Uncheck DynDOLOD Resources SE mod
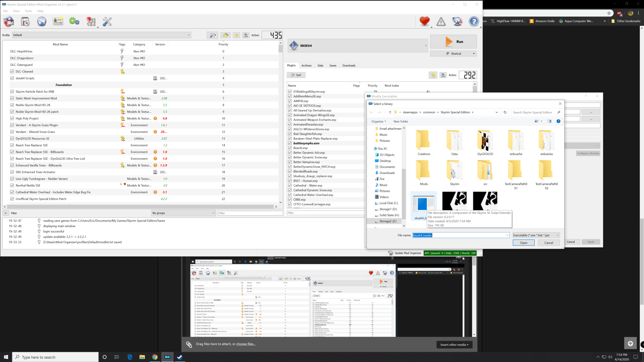 click(x=12, y=138)
